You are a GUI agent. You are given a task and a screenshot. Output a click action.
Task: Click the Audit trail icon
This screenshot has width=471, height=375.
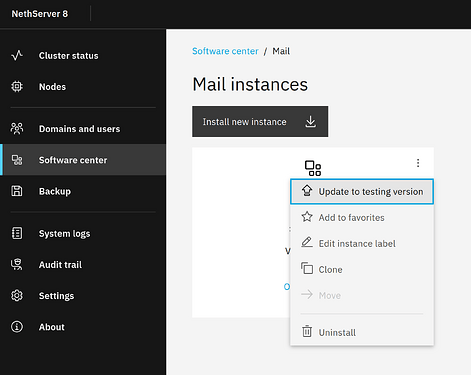[x=17, y=264]
